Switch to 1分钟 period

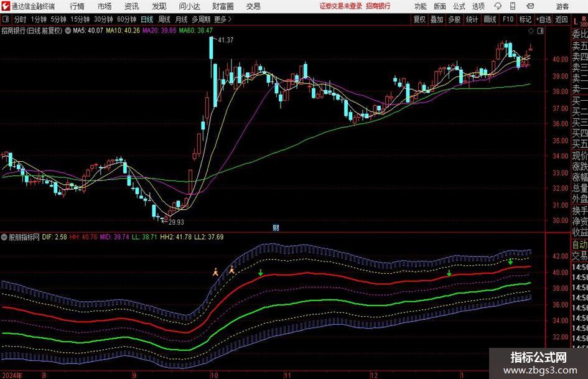tap(39, 19)
